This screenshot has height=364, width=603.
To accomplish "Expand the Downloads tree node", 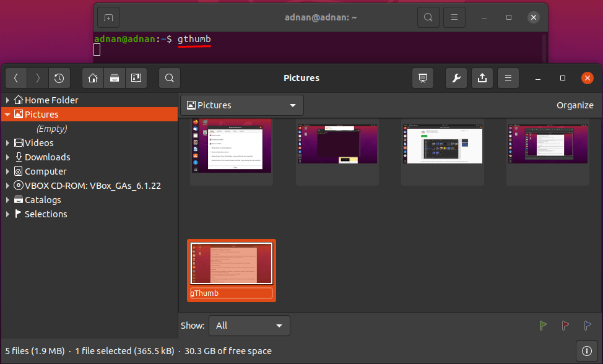I will pos(7,157).
